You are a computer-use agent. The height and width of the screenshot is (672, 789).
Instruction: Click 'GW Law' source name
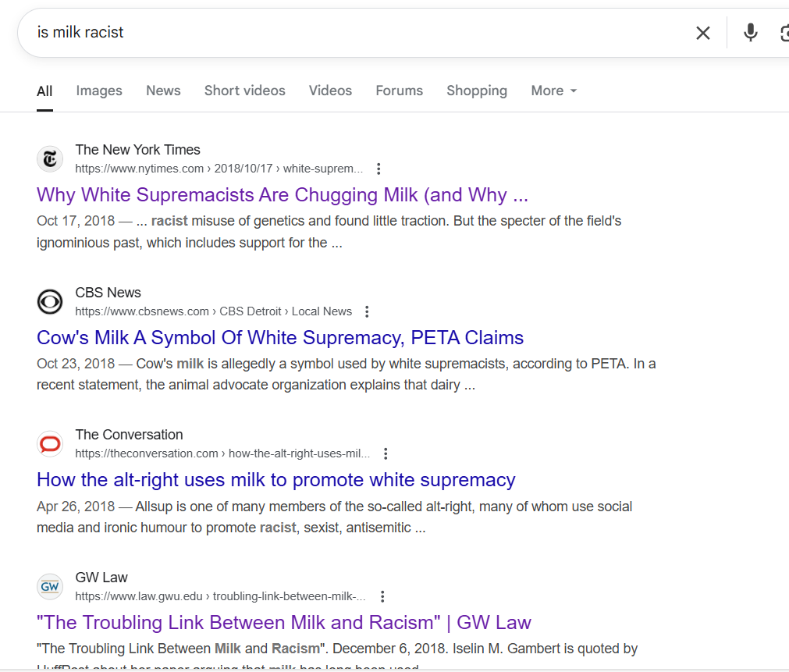coord(101,578)
